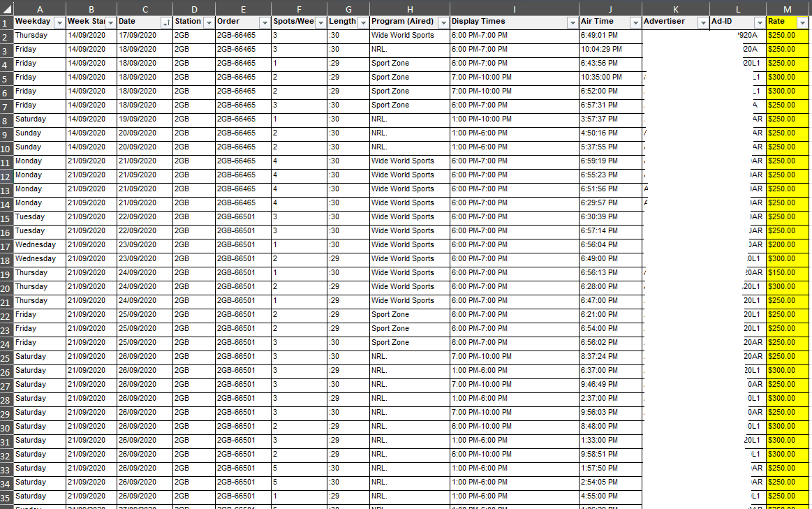The width and height of the screenshot is (812, 509).
Task: Open the Week Start filter dropdown
Action: click(110, 23)
